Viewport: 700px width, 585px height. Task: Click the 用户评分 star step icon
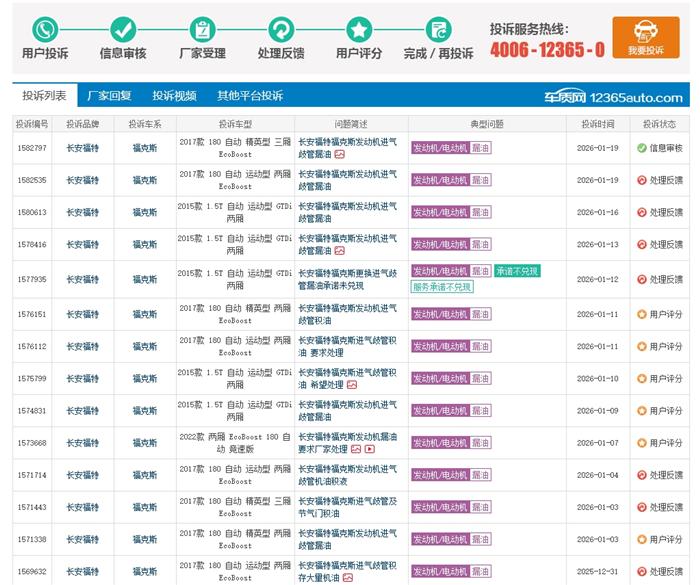point(359,29)
